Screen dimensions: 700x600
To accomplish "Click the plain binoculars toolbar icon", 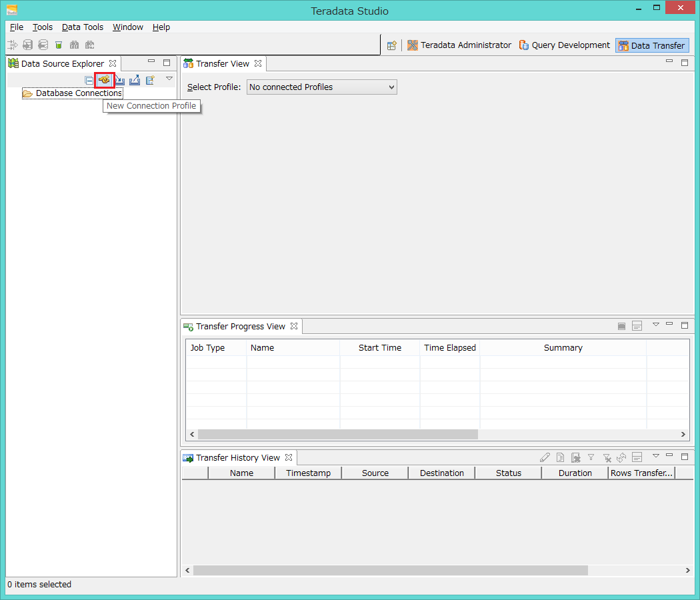I will click(x=74, y=45).
